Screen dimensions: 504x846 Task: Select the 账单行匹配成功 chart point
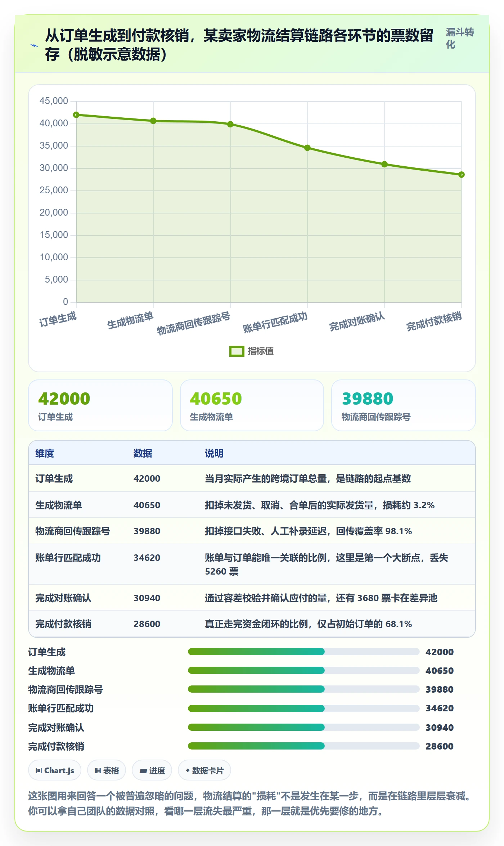[x=307, y=148]
